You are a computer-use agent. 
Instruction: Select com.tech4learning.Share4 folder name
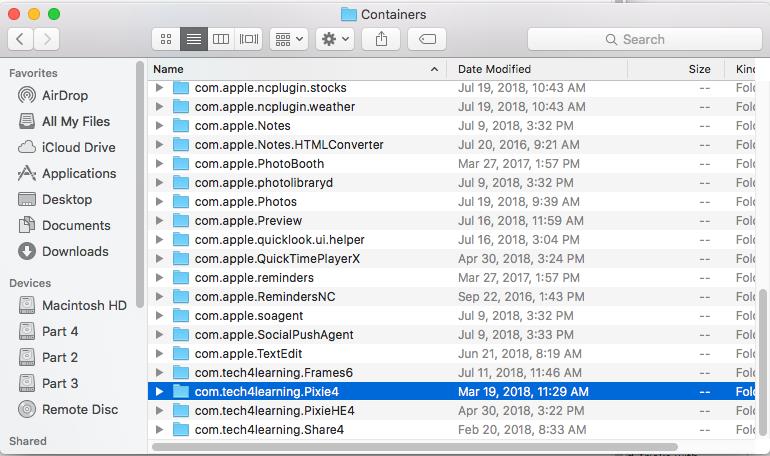click(269, 429)
